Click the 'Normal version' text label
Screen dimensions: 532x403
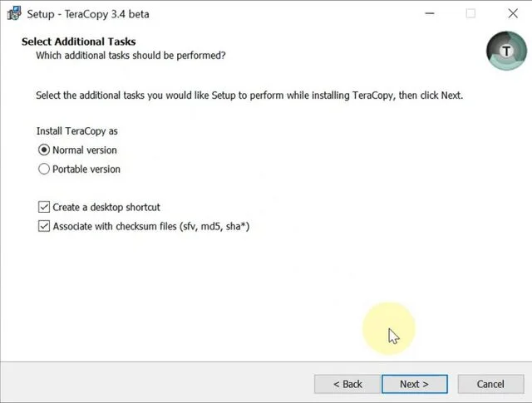click(85, 150)
